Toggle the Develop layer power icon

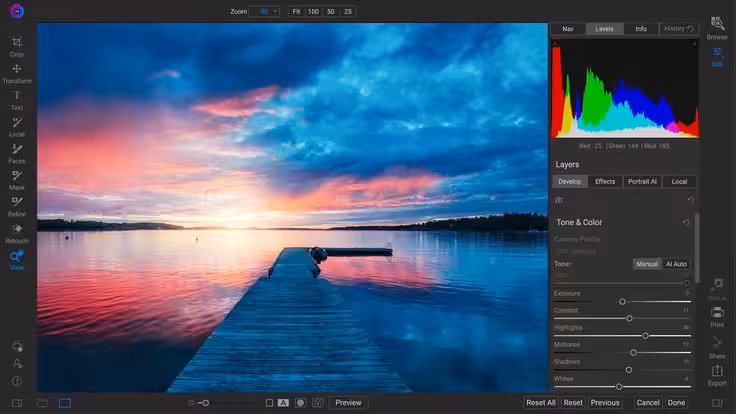(559, 200)
